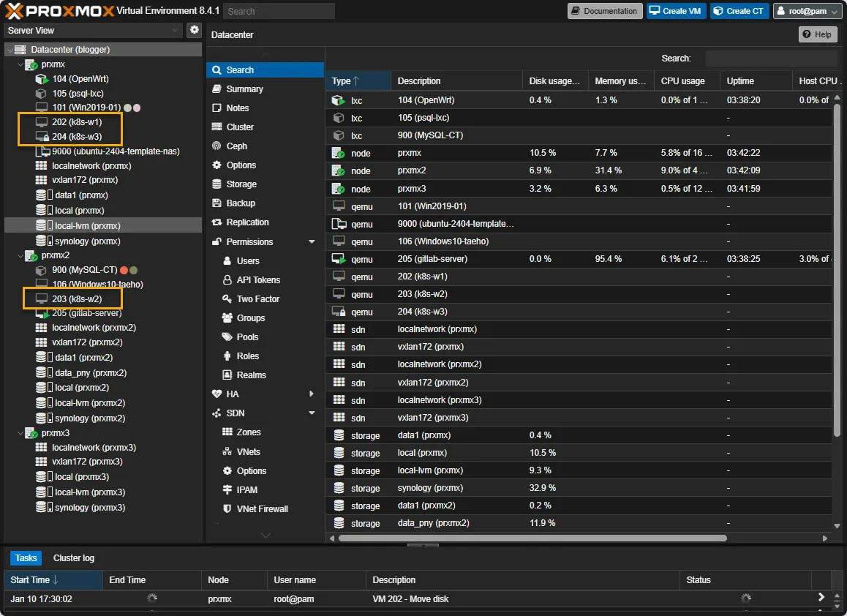Collapse the SDN submenu arrow

(x=312, y=413)
